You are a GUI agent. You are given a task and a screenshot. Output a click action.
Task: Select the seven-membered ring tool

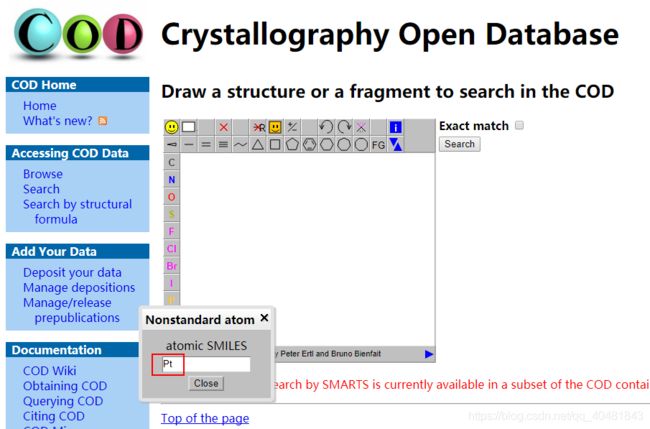click(344, 145)
